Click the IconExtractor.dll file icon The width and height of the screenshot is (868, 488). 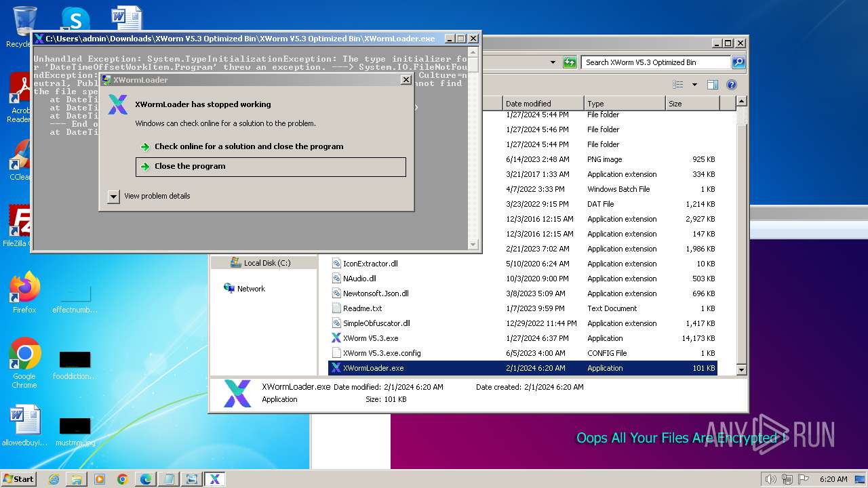336,264
